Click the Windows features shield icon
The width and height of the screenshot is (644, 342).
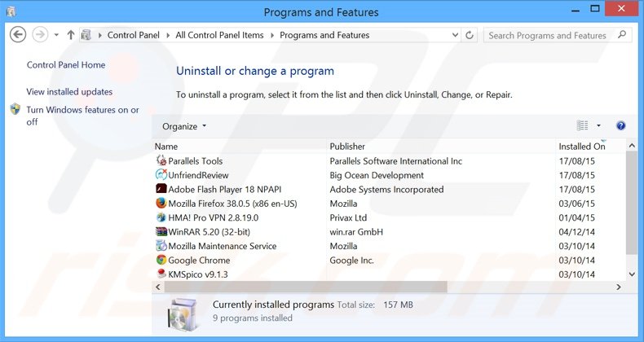15,109
